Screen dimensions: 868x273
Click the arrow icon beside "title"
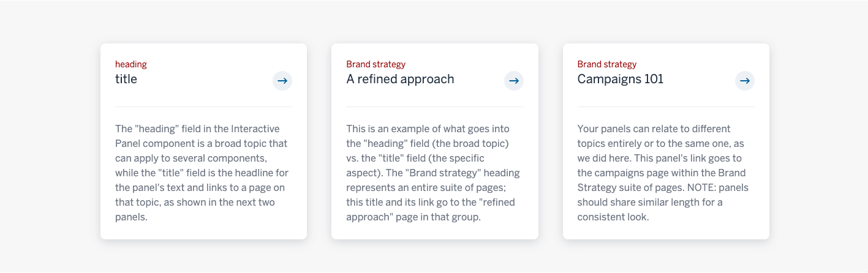[282, 80]
